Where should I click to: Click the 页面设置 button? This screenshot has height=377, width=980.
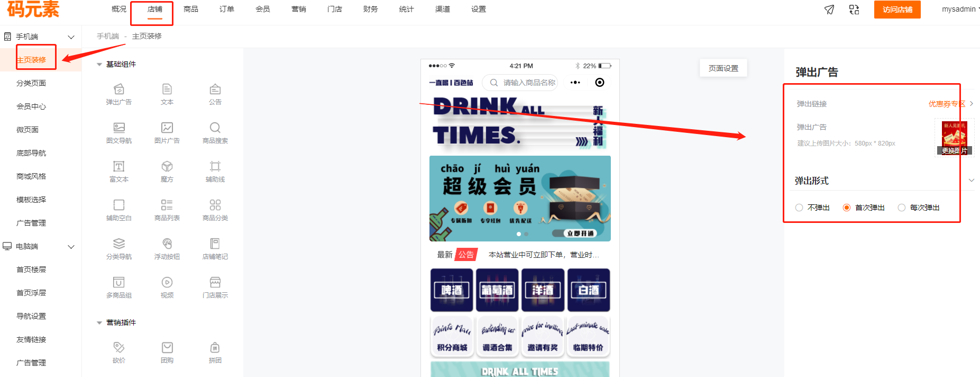(723, 68)
